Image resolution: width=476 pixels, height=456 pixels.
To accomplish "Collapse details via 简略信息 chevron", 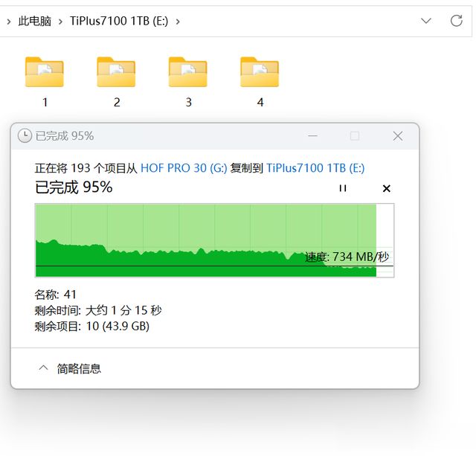I will 43,368.
